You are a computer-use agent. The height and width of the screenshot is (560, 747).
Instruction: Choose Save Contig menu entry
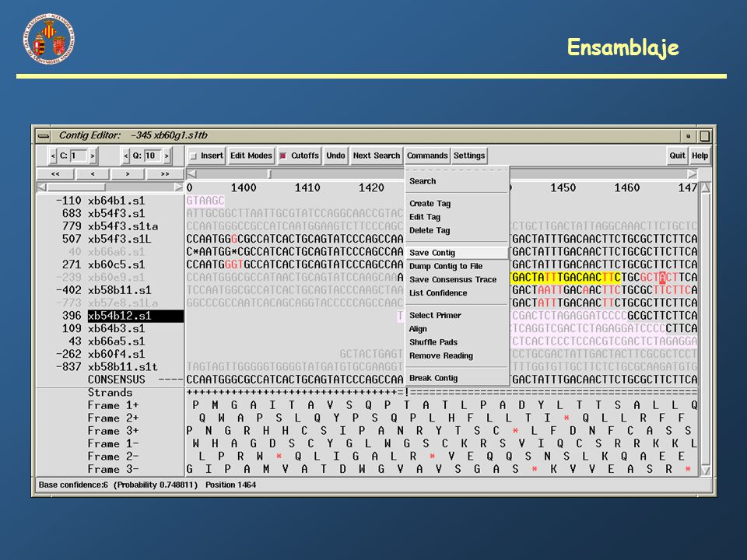(x=458, y=252)
